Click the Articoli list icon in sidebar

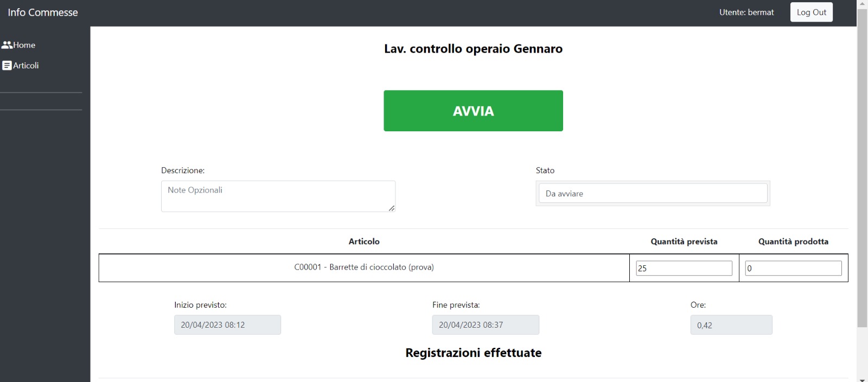coord(7,66)
